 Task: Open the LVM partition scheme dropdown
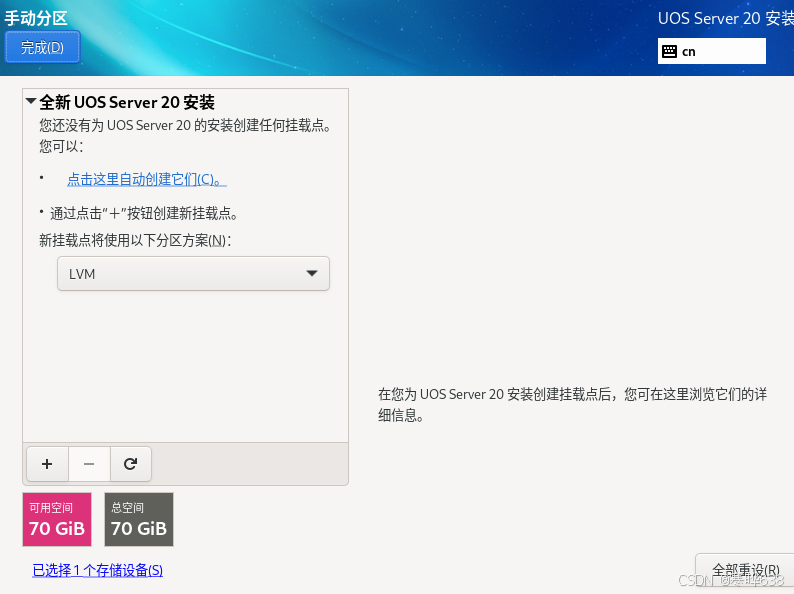pyautogui.click(x=193, y=273)
